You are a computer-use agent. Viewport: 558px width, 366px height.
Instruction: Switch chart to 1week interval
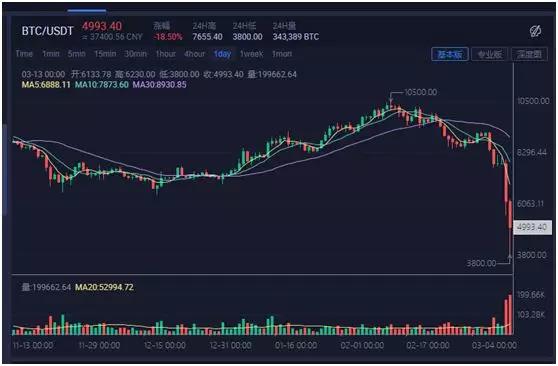coord(252,54)
